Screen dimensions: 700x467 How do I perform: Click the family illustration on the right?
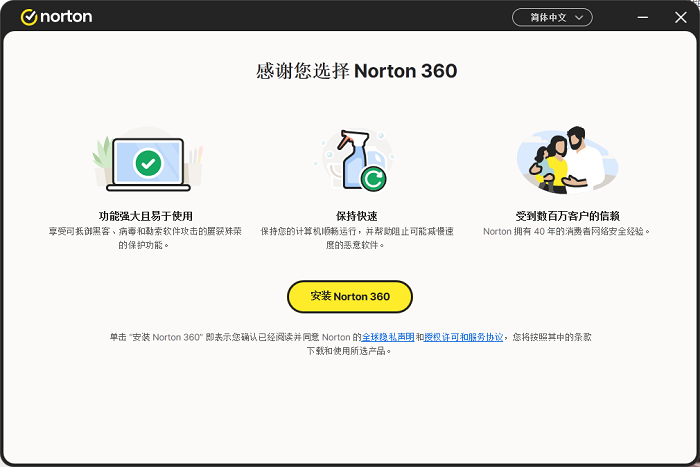click(x=566, y=161)
